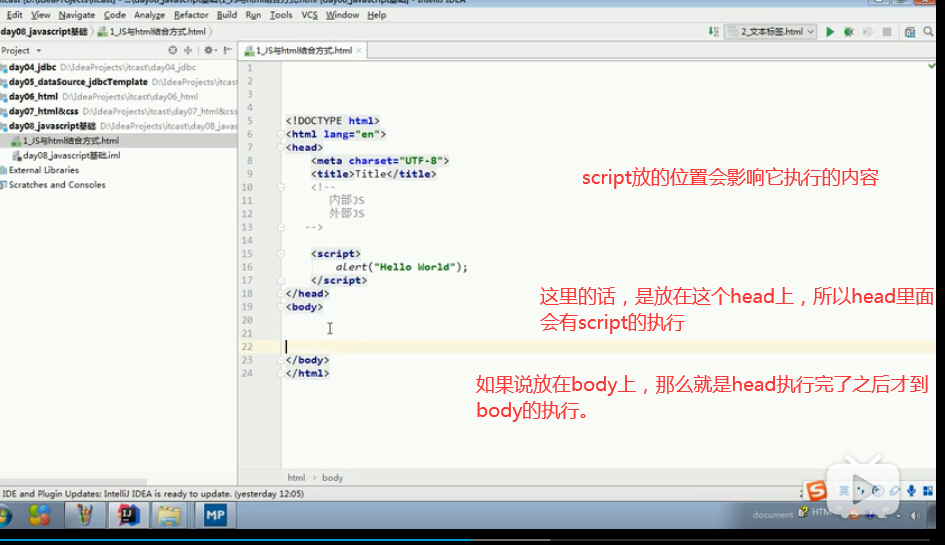945x545 pixels.
Task: Open Search Everywhere magnifier icon
Action: pyautogui.click(x=929, y=32)
